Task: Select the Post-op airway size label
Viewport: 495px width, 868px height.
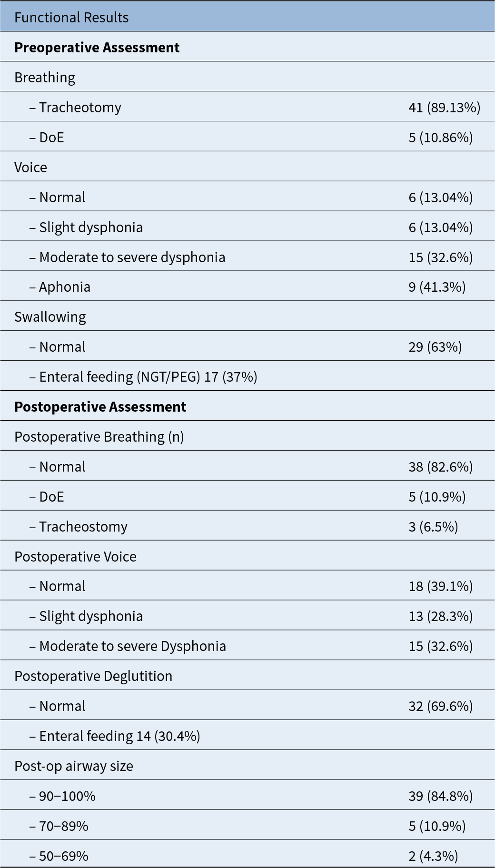Action: (74, 766)
